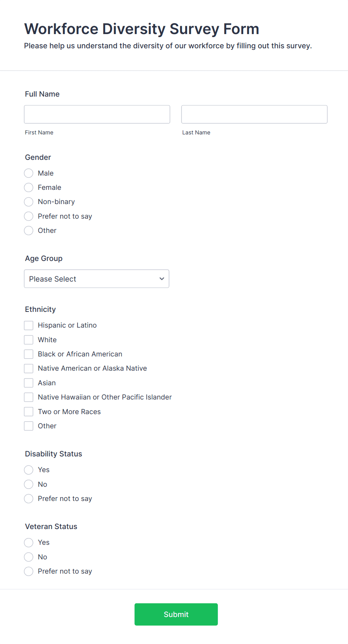Image resolution: width=348 pixels, height=644 pixels.
Task: Check the Hispanic or Latino checkbox
Action: (x=28, y=325)
